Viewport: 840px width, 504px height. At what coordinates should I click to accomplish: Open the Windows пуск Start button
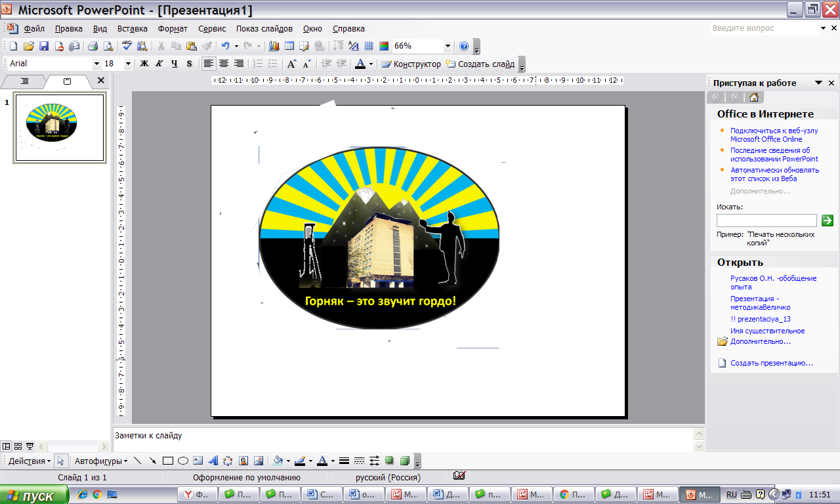(x=34, y=495)
